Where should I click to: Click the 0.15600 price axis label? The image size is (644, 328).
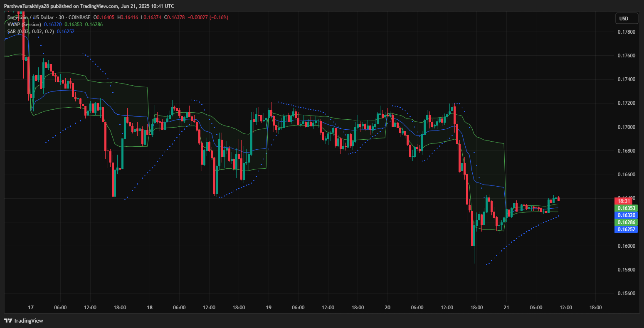pos(626,293)
